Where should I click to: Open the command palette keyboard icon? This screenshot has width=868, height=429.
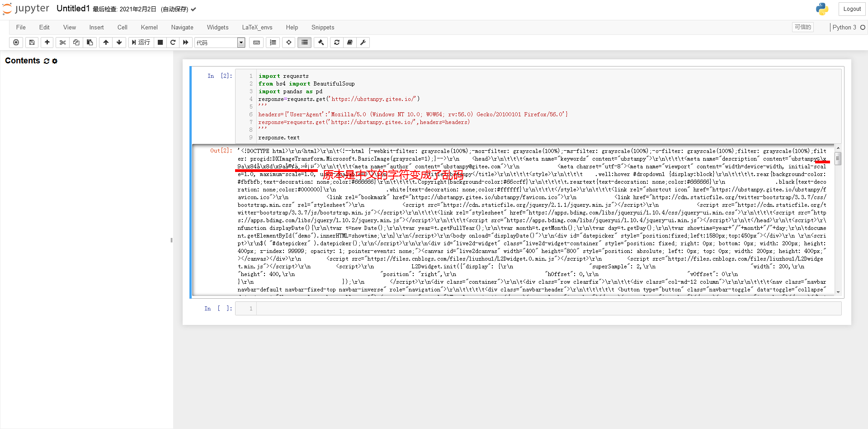[256, 43]
